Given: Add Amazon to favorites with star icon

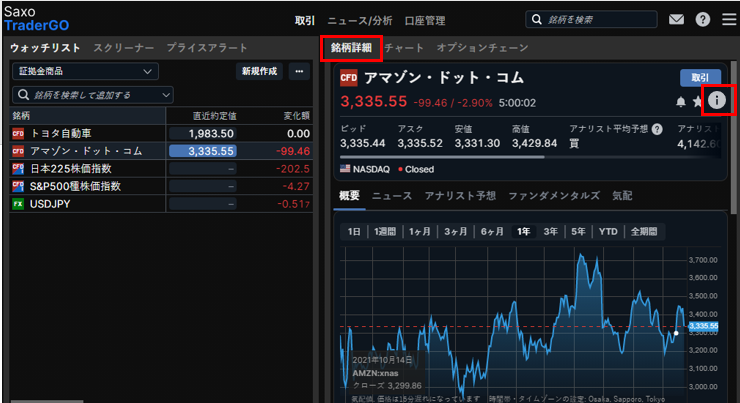Looking at the screenshot, I should point(697,101).
